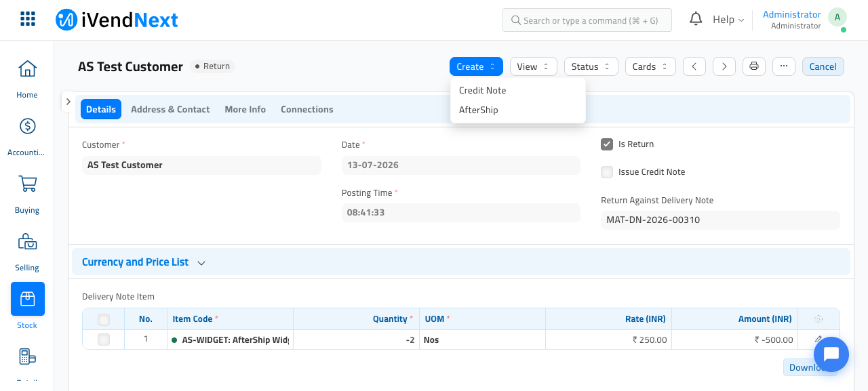Go to next document arrow
The height and width of the screenshot is (391, 868).
tap(724, 66)
